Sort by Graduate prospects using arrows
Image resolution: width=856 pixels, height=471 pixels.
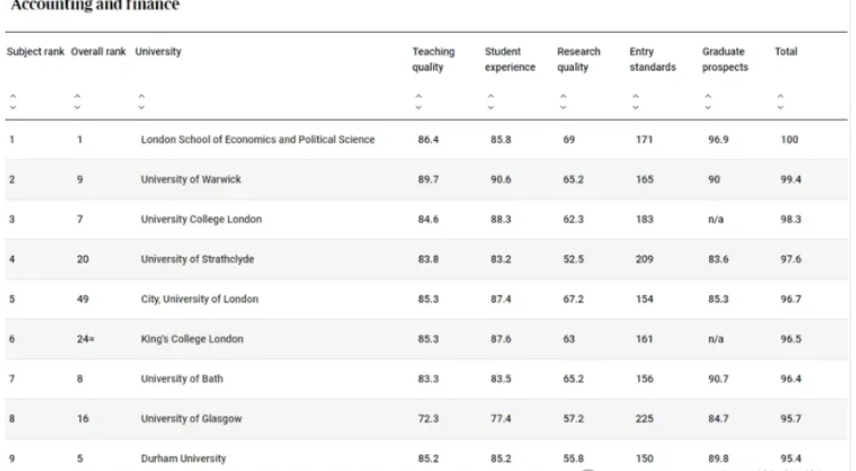point(707,99)
